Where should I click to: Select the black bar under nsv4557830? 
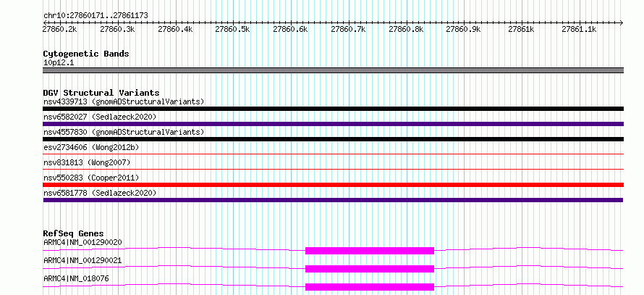click(x=334, y=139)
